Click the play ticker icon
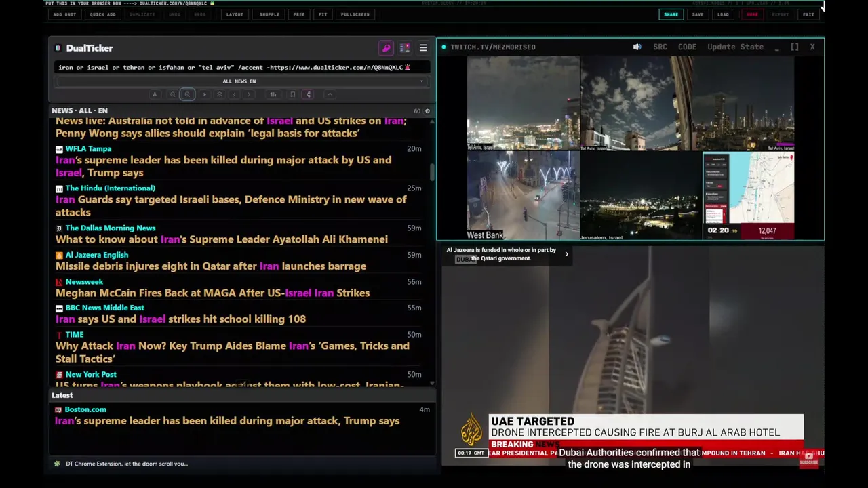The image size is (868, 488). click(205, 94)
